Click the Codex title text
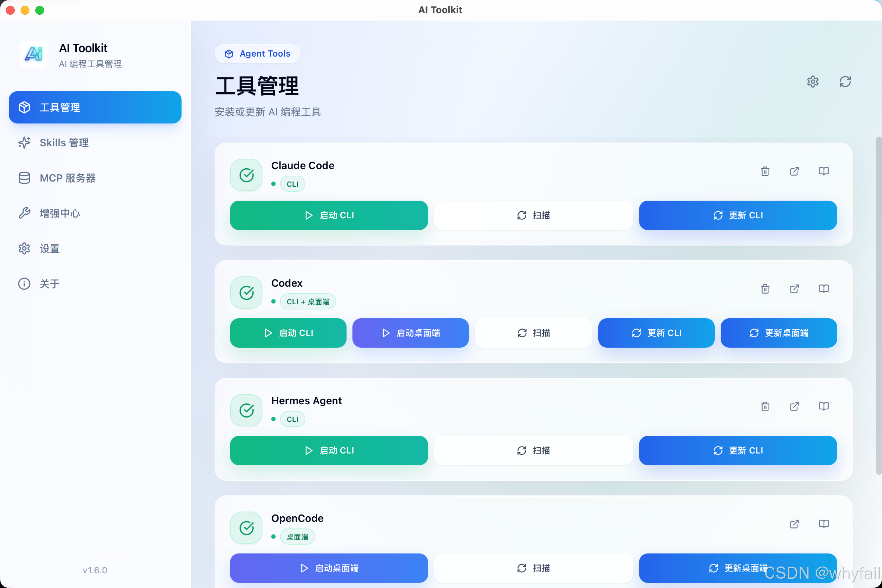882x588 pixels. [287, 283]
